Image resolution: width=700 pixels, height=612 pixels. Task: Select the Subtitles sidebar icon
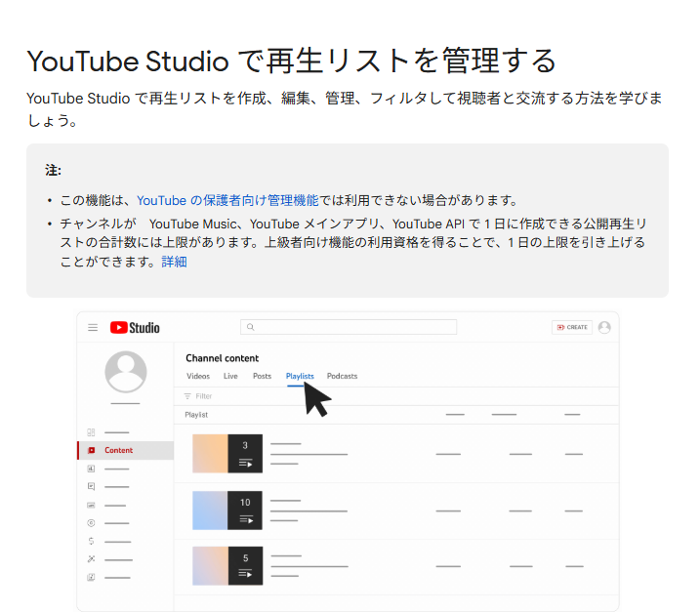pos(91,506)
